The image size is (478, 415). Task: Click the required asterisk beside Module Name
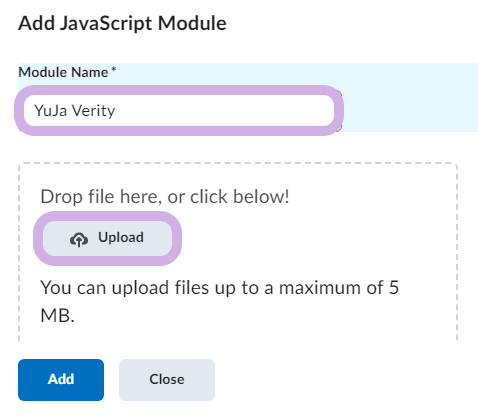pos(114,69)
